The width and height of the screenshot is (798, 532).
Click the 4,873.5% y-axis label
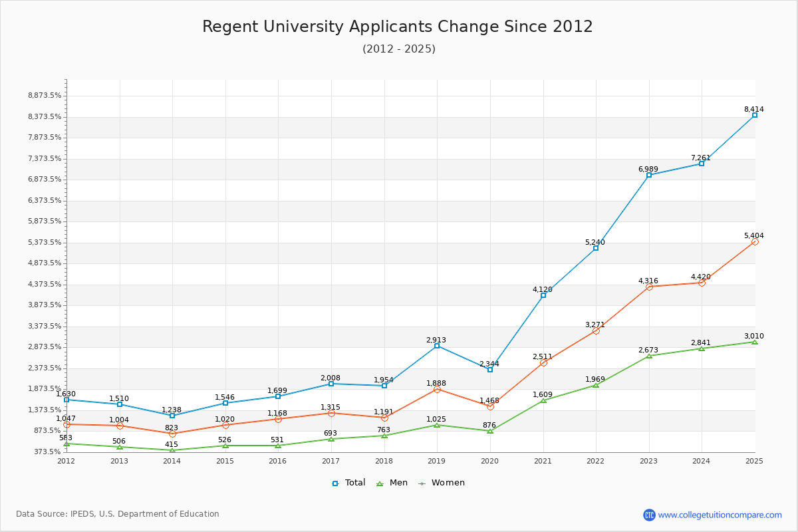pyautogui.click(x=45, y=263)
